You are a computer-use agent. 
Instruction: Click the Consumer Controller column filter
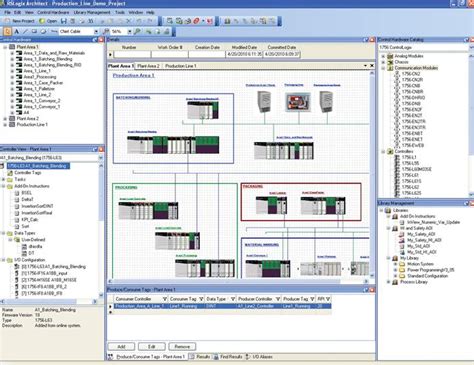pyautogui.click(x=165, y=299)
